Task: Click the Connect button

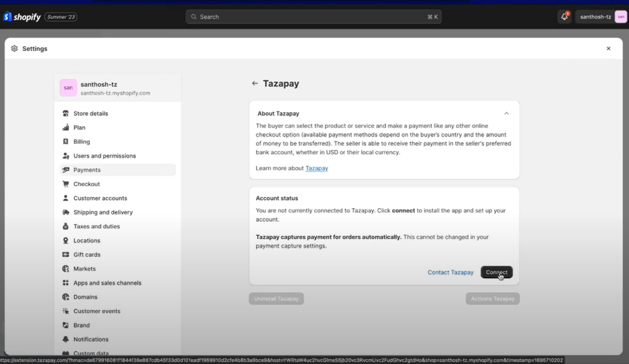Action: tap(497, 272)
